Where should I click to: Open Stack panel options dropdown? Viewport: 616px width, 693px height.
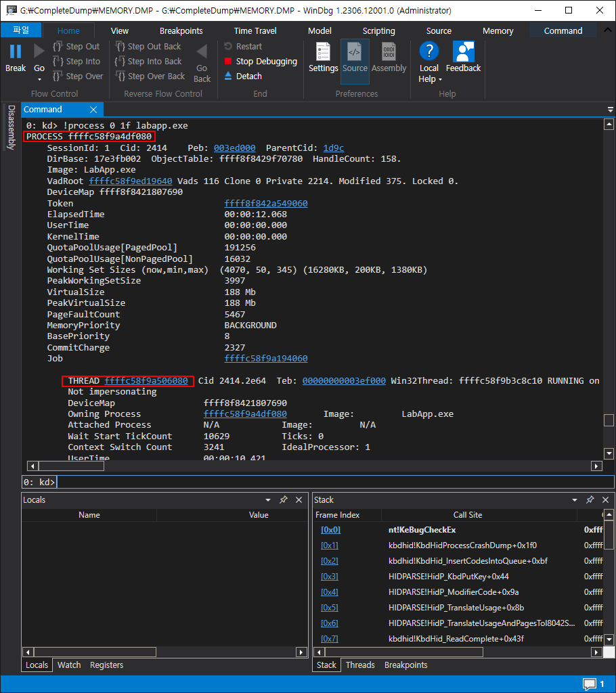pyautogui.click(x=575, y=500)
